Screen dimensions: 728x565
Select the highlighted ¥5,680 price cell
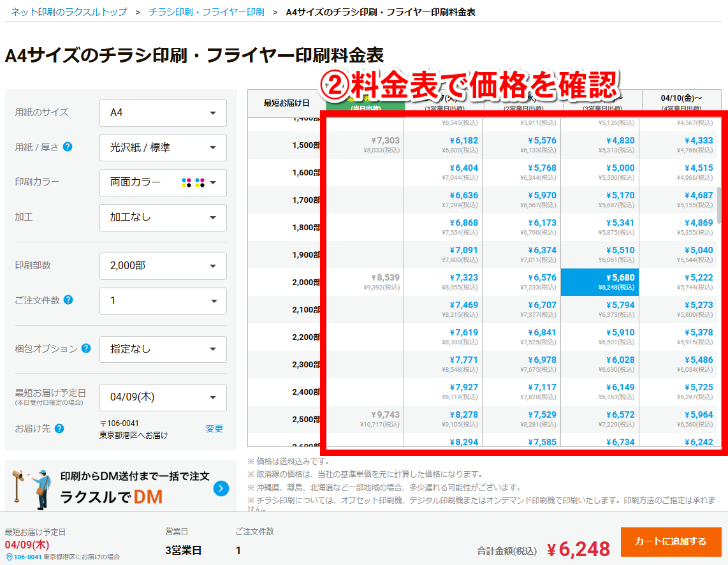(599, 282)
